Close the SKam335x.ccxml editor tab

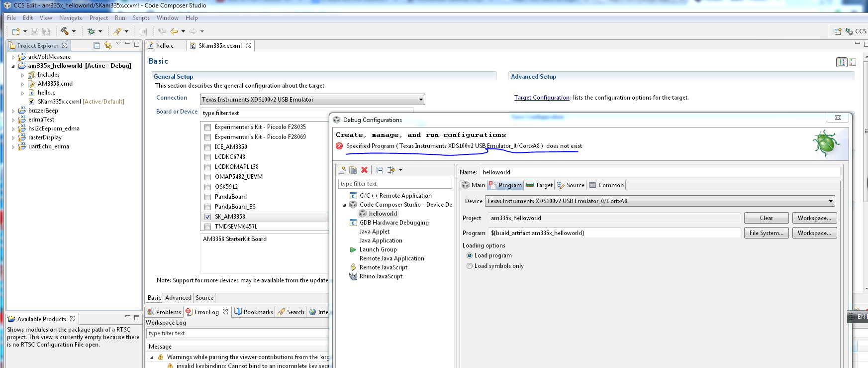pyautogui.click(x=248, y=45)
